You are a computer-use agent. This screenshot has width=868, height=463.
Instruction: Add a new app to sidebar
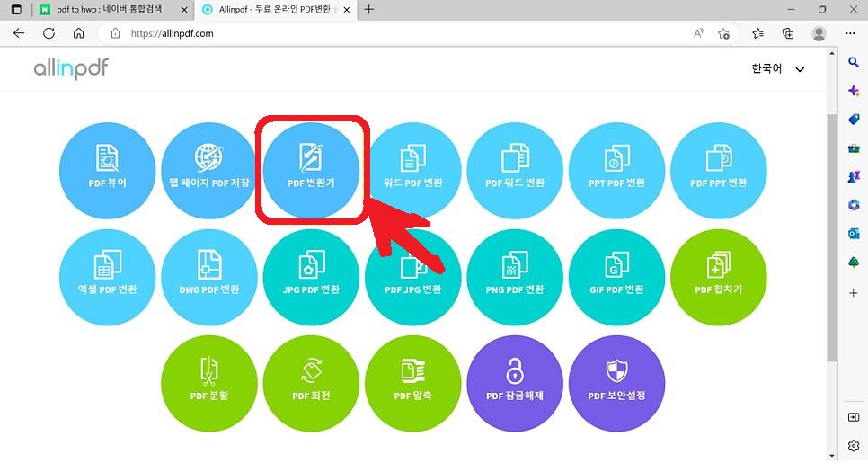(x=854, y=293)
